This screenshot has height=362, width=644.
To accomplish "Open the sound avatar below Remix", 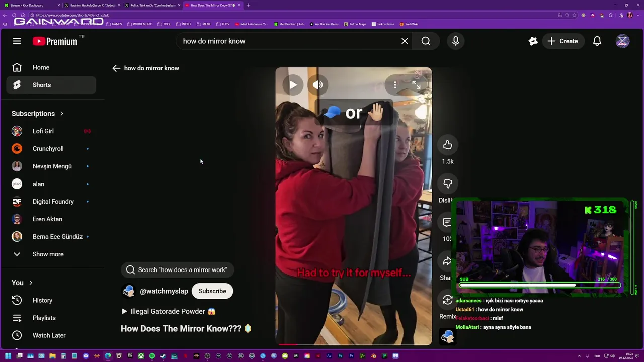I will [448, 337].
